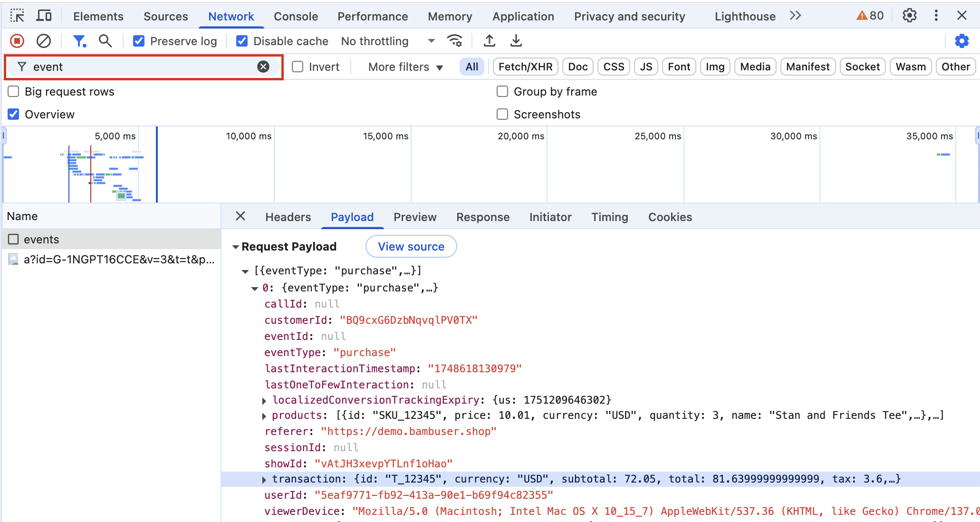Select the events request row

[x=112, y=239]
